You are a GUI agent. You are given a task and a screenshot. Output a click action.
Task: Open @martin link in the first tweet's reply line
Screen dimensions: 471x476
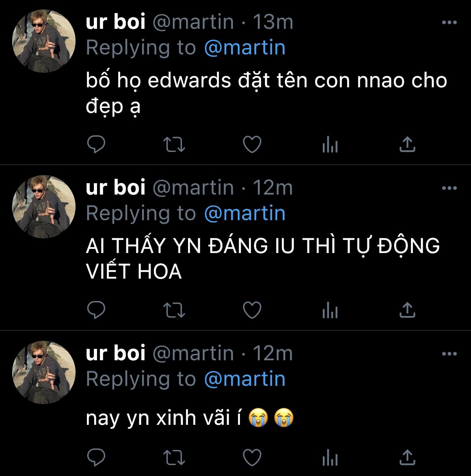pos(244,48)
